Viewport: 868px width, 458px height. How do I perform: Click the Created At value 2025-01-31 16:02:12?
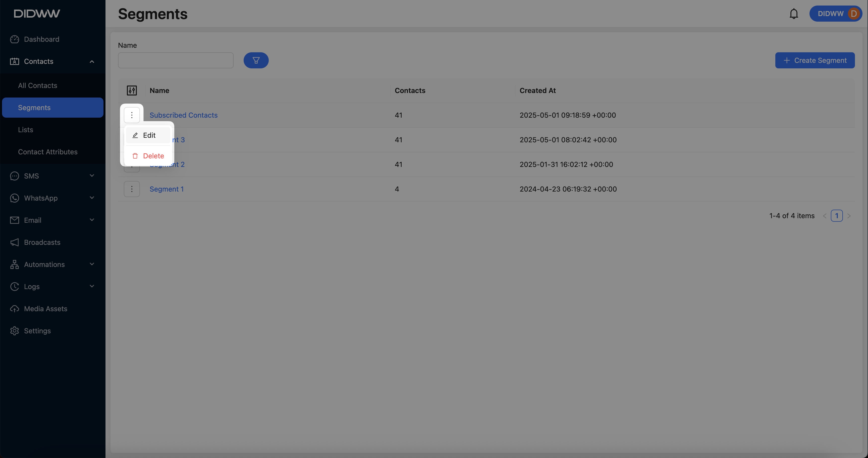click(566, 164)
